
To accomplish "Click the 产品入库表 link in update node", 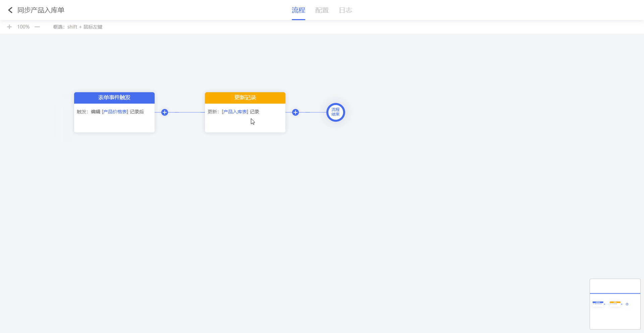I will coord(235,112).
